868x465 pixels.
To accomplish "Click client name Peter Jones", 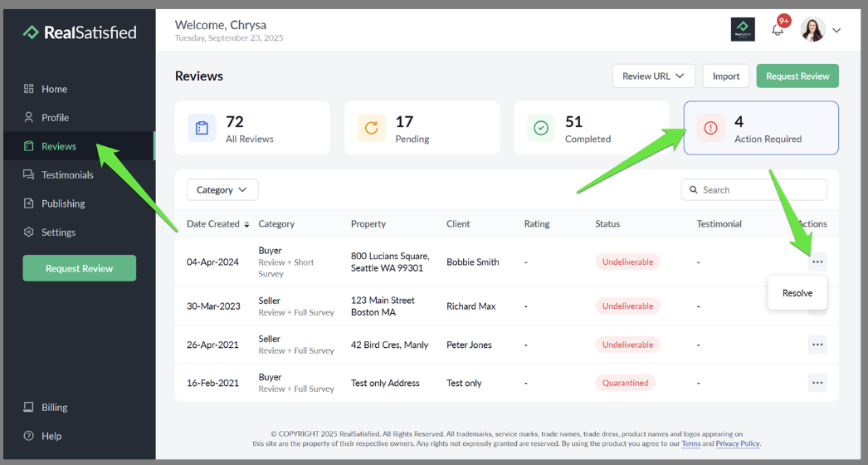I will (x=469, y=345).
